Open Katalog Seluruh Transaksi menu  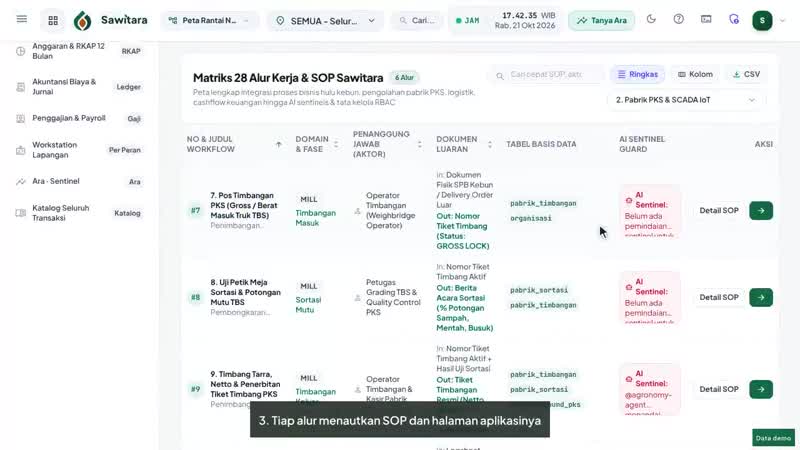coord(79,213)
